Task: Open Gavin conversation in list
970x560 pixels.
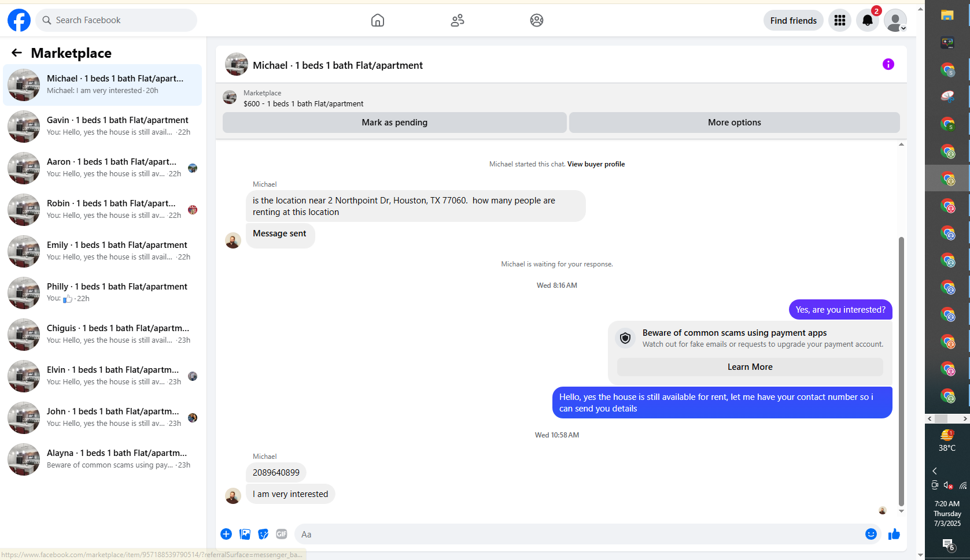Action: [102, 127]
